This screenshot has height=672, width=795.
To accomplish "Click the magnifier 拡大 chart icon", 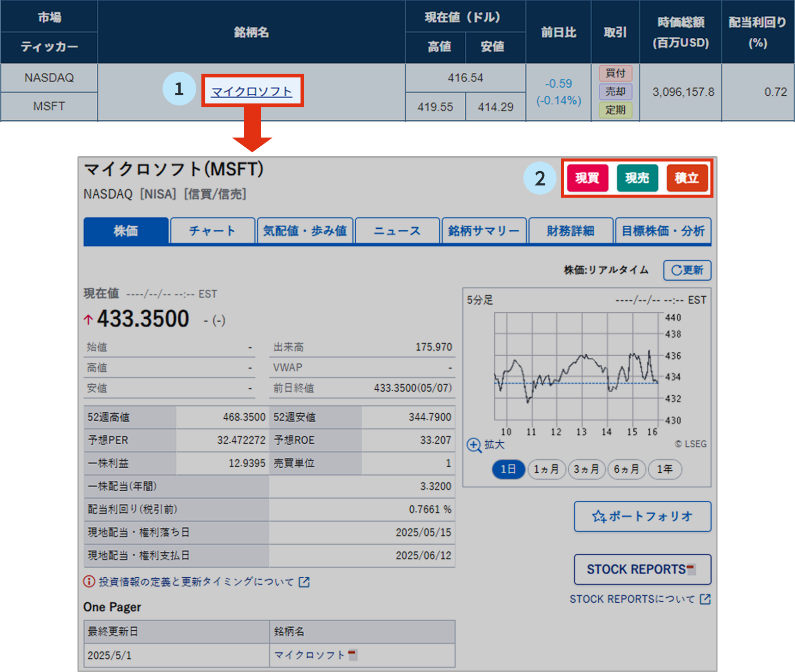I will tap(474, 445).
